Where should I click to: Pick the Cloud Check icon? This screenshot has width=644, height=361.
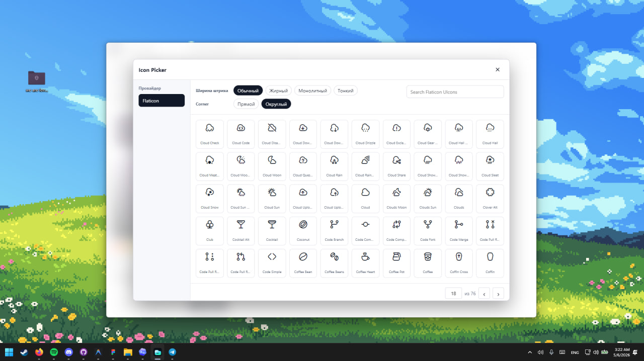coord(209,134)
